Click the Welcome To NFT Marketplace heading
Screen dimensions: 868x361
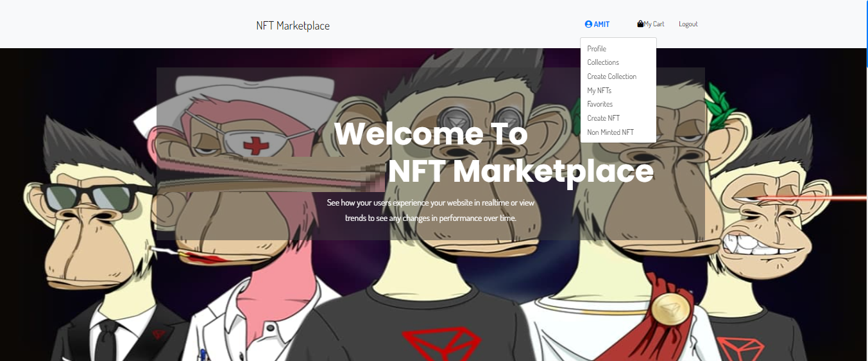[x=494, y=153]
